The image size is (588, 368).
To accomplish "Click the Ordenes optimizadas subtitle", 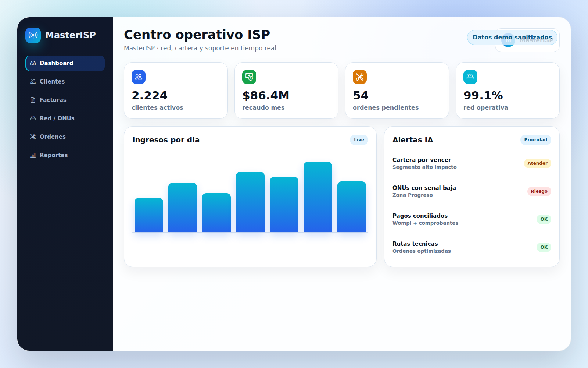I will (x=422, y=251).
